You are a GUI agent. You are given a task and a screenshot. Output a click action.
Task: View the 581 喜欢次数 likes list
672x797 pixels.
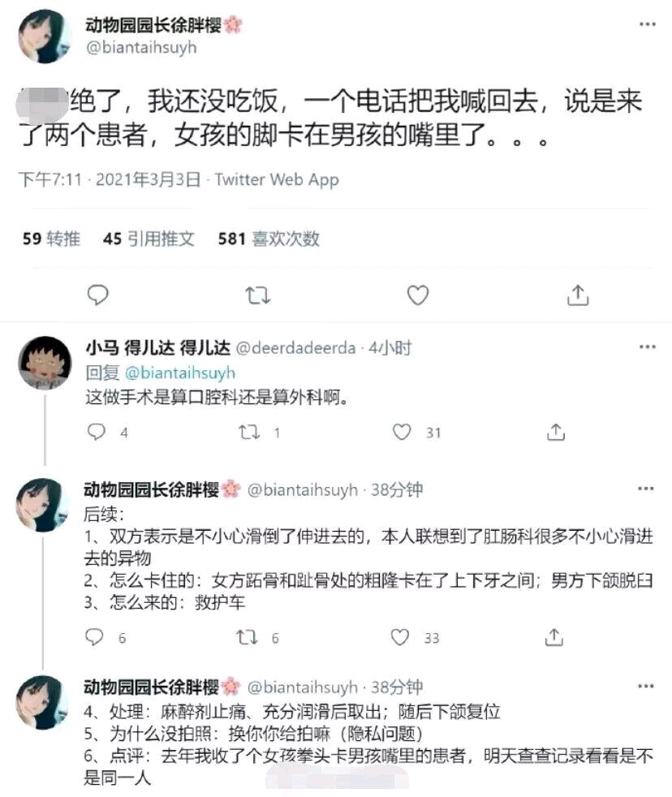[269, 239]
